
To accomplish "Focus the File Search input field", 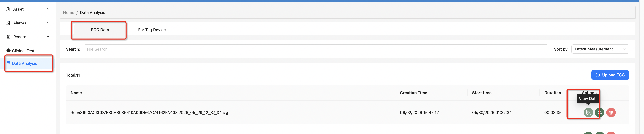I will 316,49.
